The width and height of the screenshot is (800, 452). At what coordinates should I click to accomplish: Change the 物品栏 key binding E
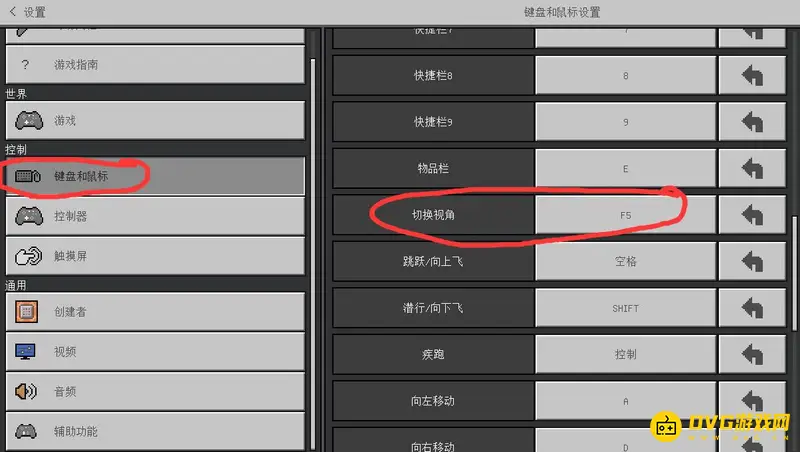tap(626, 168)
